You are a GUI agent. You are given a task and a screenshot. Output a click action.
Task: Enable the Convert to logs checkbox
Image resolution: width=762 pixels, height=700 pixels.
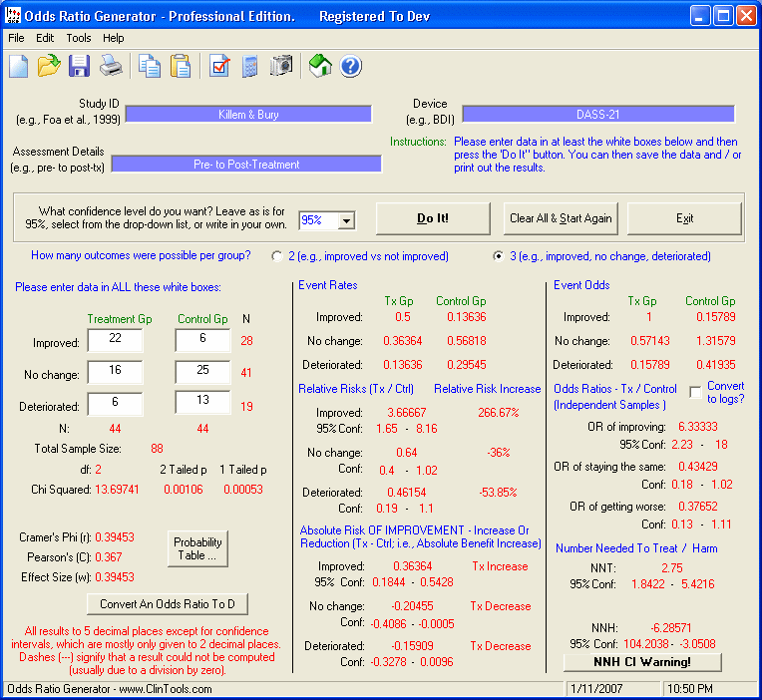tap(694, 393)
